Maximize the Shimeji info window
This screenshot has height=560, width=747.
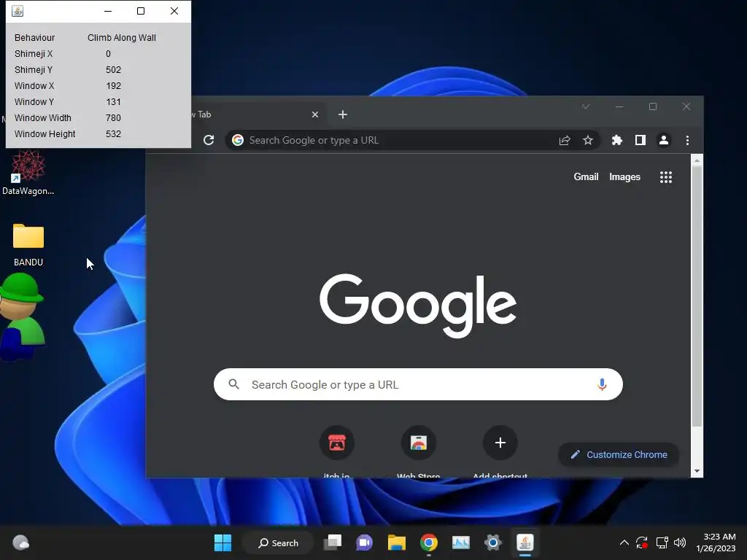point(141,11)
